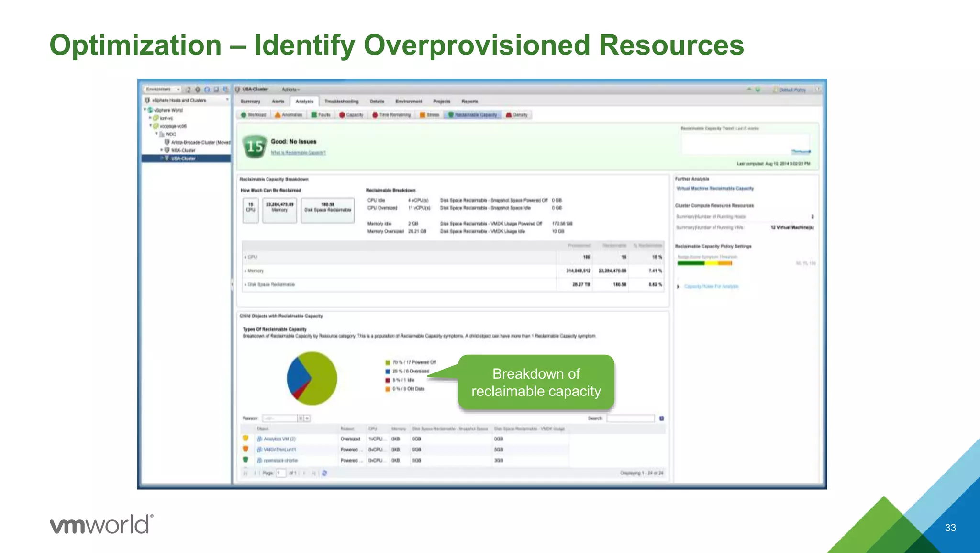This screenshot has width=980, height=553.
Task: Open 'What is Reclaimable Capacity?' link
Action: [298, 153]
